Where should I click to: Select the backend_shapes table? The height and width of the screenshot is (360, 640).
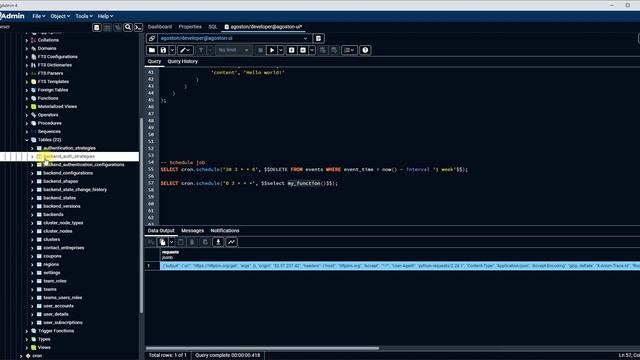click(60, 181)
